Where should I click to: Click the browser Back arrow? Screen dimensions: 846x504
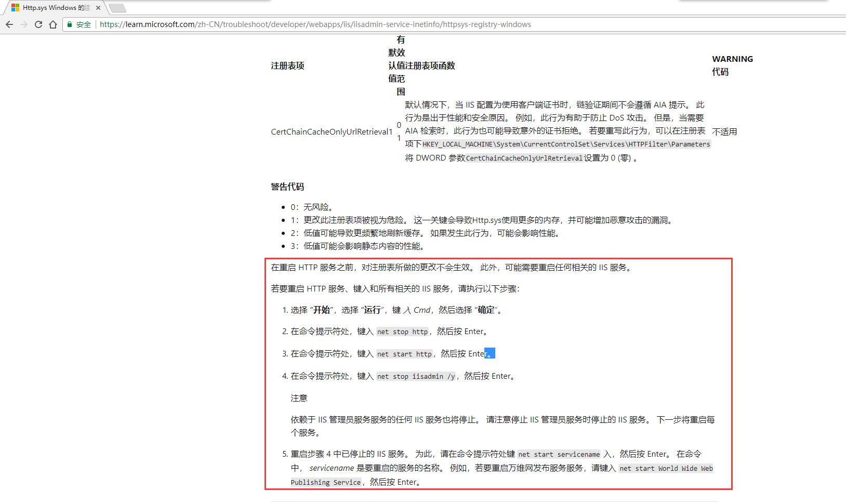click(x=9, y=24)
